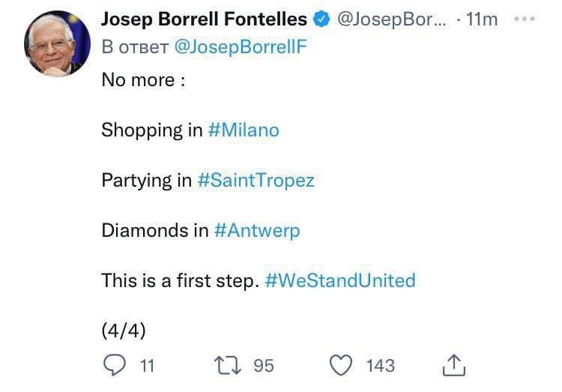Open Josep Borrell's profile avatar
Viewport: 562px width, 392px height.
coord(58,44)
